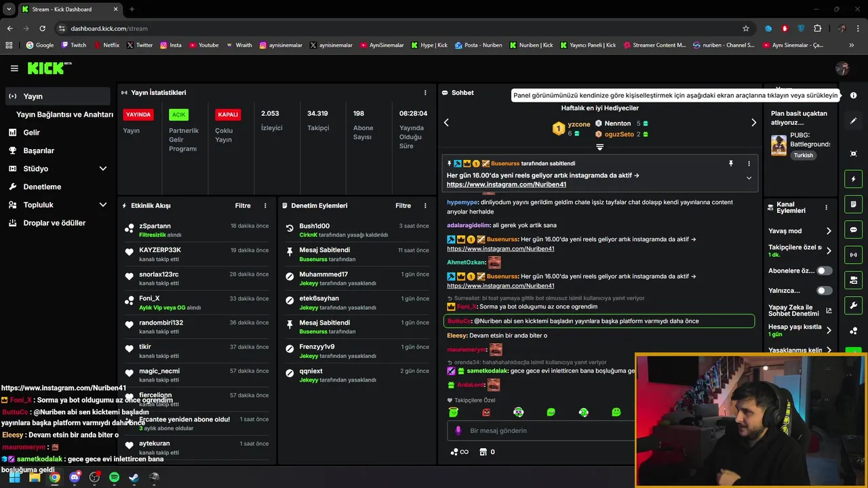Click the zSpartann activity row

coord(197,230)
